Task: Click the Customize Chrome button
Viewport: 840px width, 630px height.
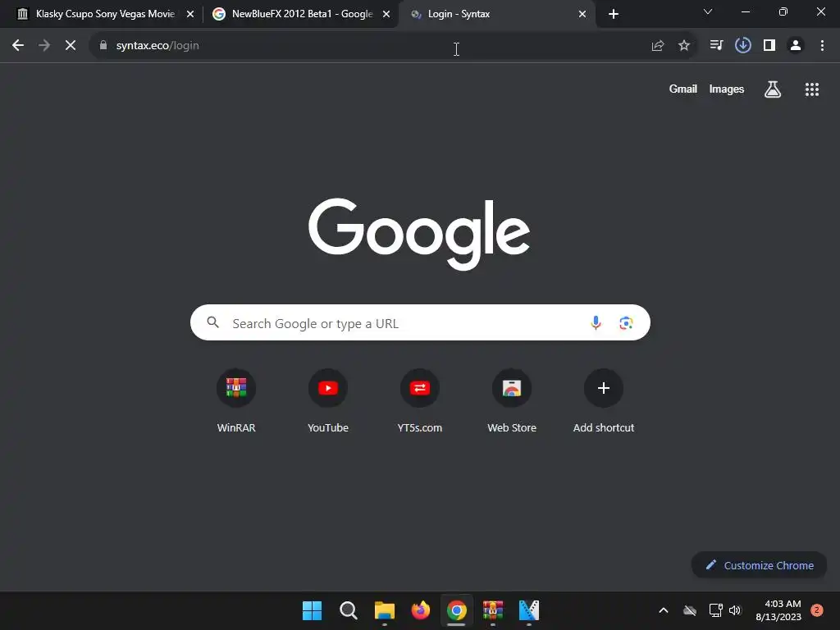Action: point(759,565)
